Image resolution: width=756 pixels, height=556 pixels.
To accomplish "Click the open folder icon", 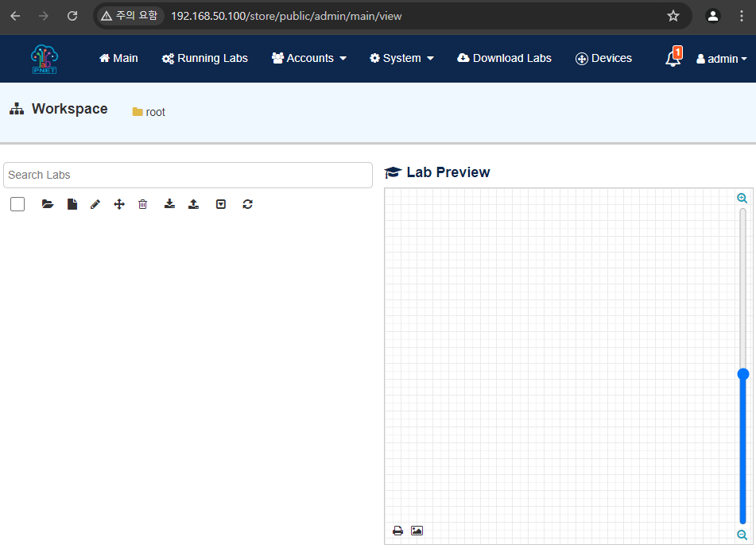I will [47, 204].
